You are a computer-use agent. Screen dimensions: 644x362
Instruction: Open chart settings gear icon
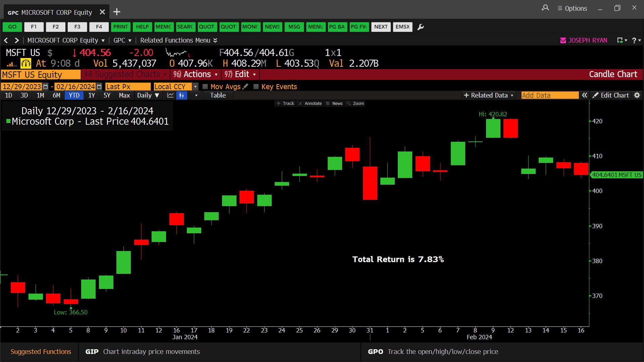click(637, 96)
